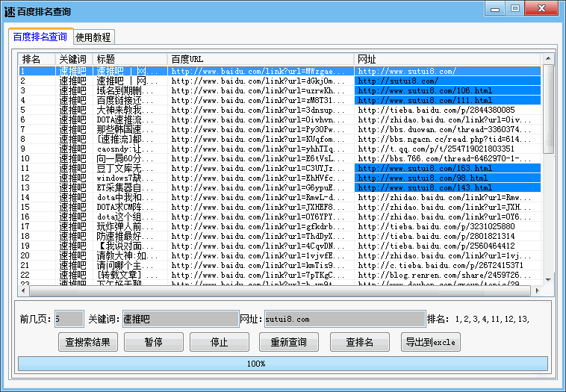566x392 pixels.
Task: Select the title cell DOTA求CM阵
Action: pos(130,207)
